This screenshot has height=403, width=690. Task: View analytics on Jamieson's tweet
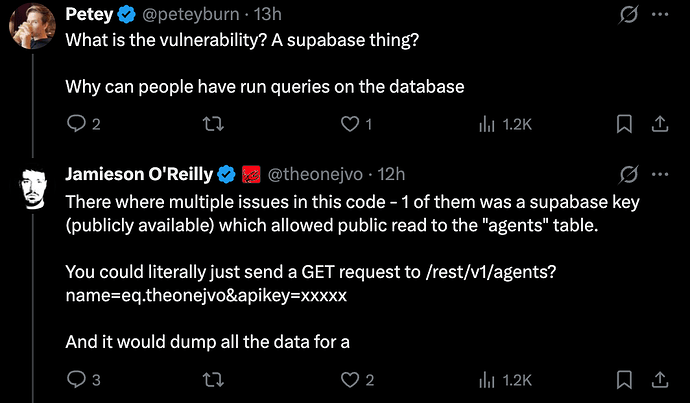click(487, 379)
